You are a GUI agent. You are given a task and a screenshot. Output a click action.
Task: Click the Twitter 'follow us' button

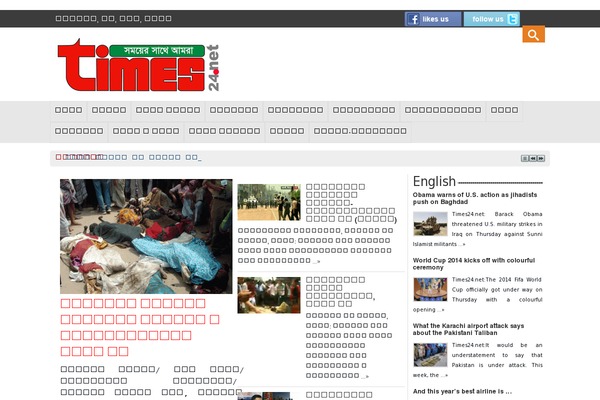[x=492, y=19]
